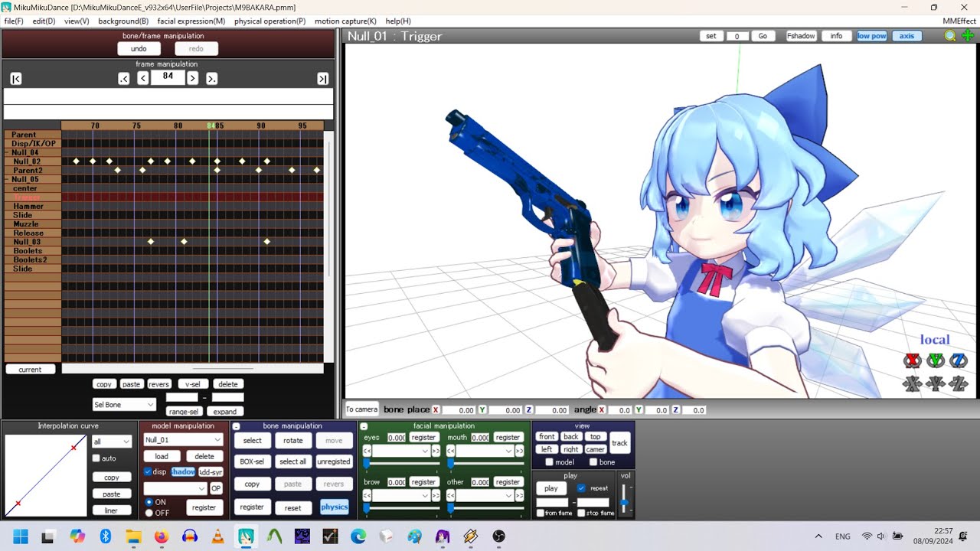Open Firefox from the taskbar
The height and width of the screenshot is (551, 980).
pos(161,536)
